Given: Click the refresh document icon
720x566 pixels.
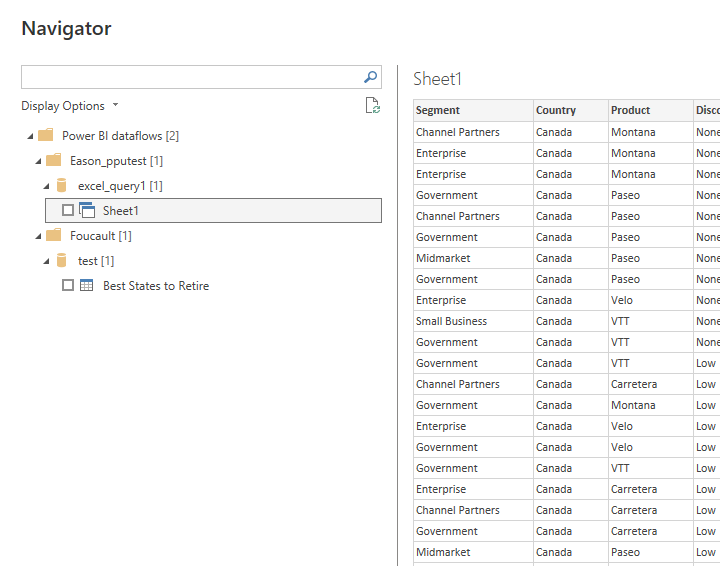Looking at the screenshot, I should click(x=373, y=105).
